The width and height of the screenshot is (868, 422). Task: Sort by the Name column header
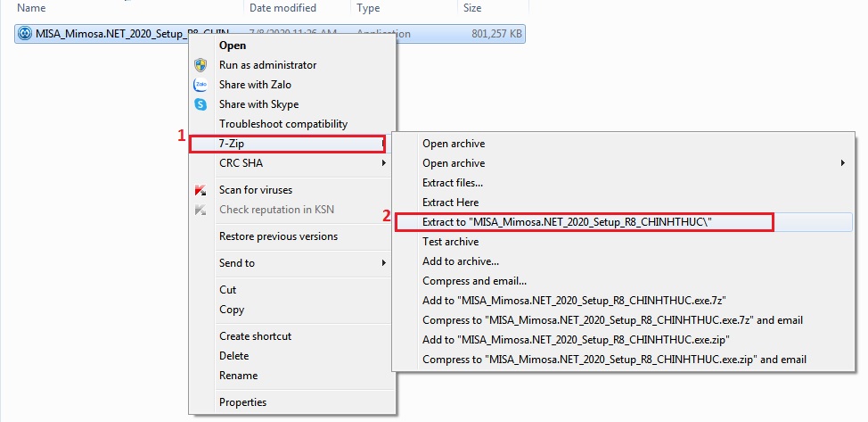(31, 8)
